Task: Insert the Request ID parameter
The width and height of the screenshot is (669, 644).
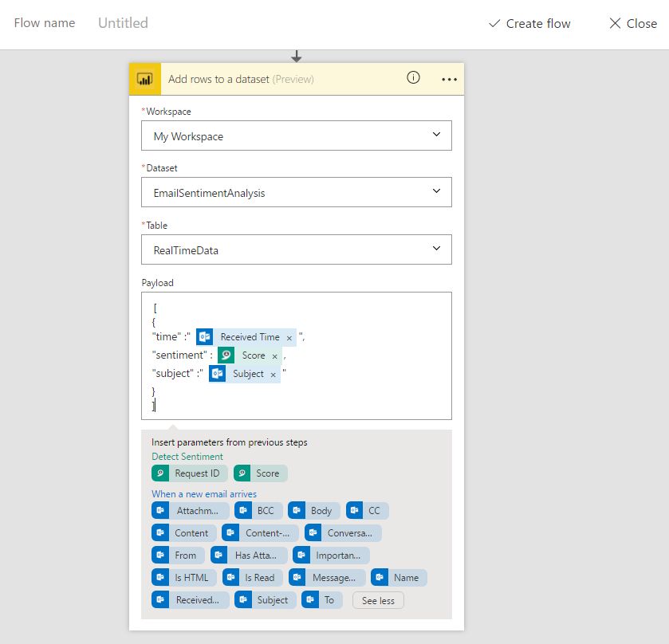Action: pyautogui.click(x=190, y=473)
